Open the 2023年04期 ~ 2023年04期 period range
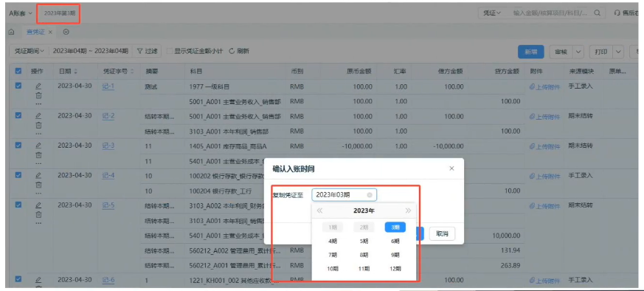 [90, 52]
